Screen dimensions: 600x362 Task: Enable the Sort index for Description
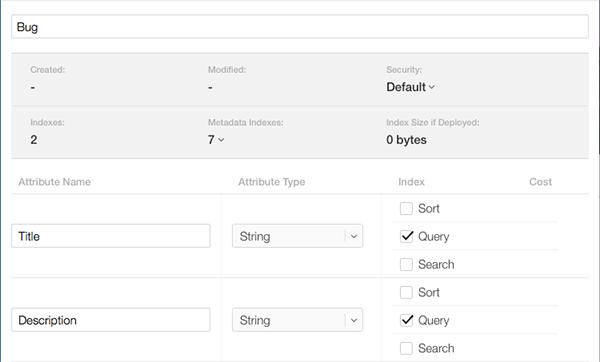[406, 292]
